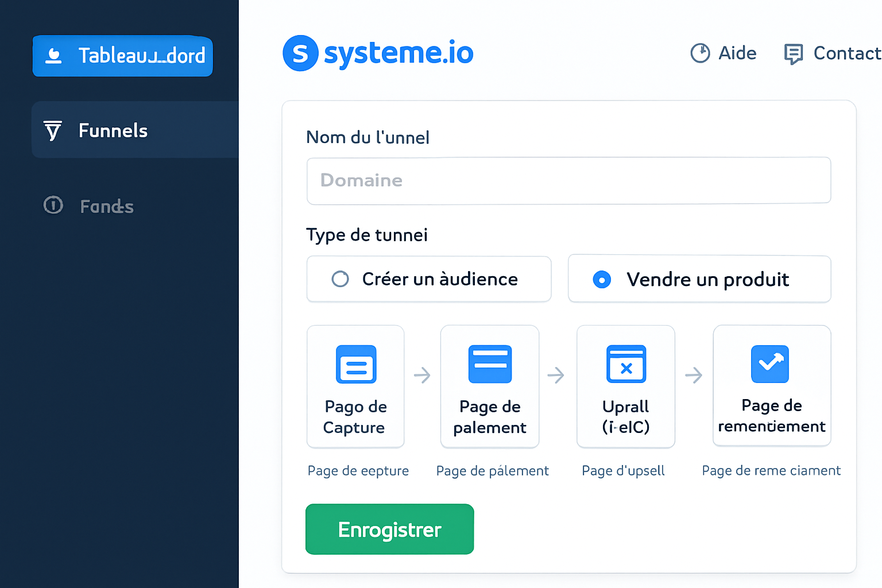Click the systeme.io logo icon
Image resolution: width=882 pixels, height=588 pixels.
(x=300, y=53)
